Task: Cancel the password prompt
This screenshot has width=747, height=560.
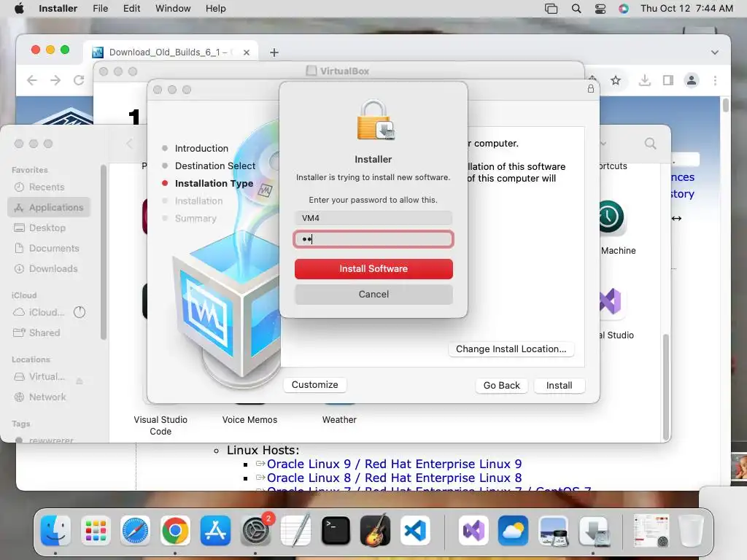Action: [x=373, y=295]
